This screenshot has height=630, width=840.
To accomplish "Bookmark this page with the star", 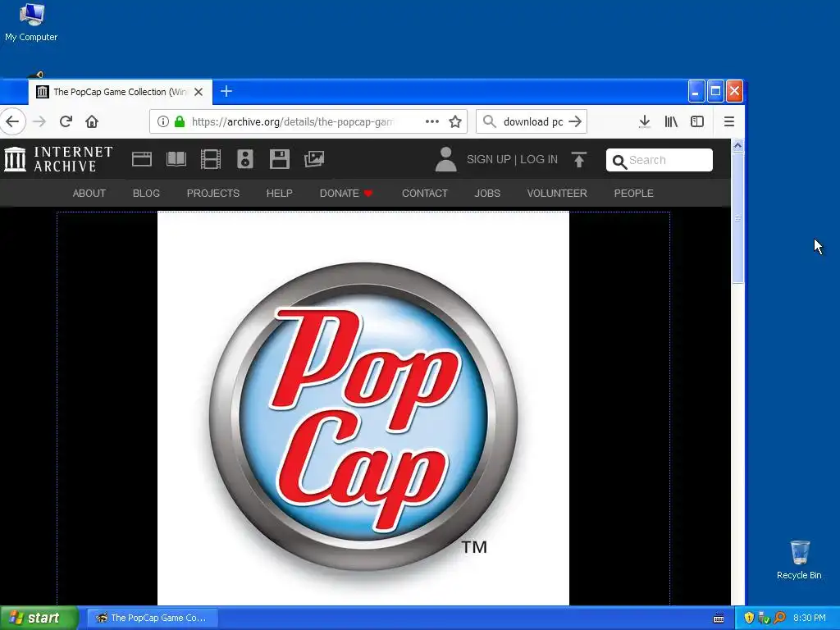I will [x=455, y=121].
